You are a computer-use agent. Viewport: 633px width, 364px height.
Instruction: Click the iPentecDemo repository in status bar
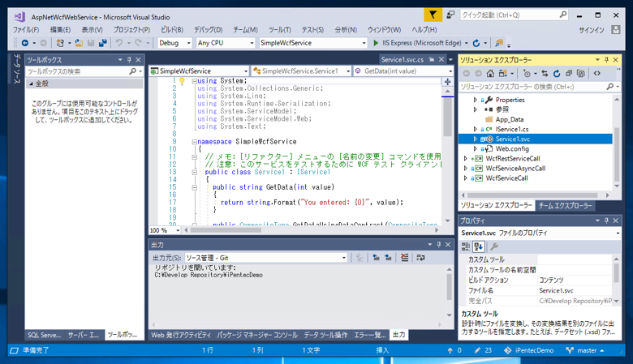click(529, 350)
